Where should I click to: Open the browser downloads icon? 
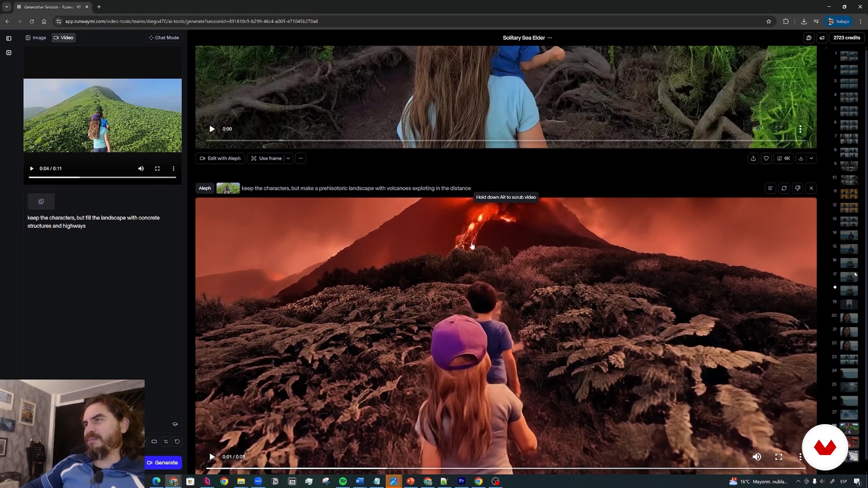click(804, 21)
